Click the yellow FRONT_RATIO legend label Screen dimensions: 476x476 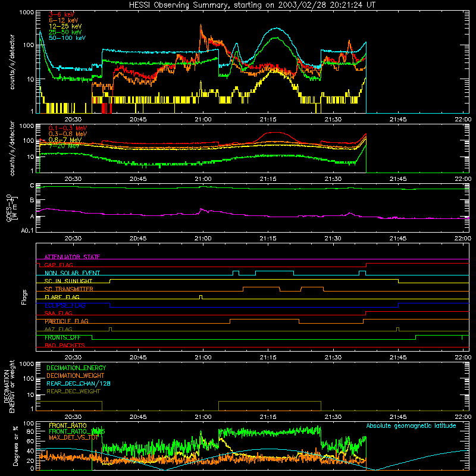coord(68,425)
